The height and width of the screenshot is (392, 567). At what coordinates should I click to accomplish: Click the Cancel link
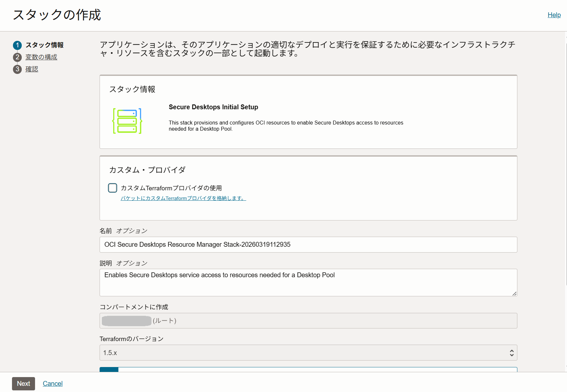pos(53,384)
